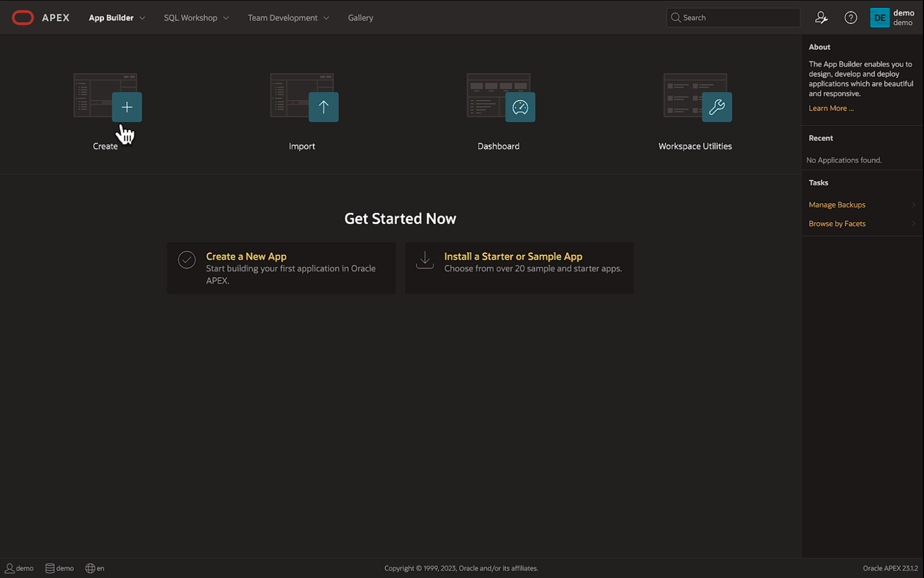Click the 'Choose from over 20 sample' description

click(x=533, y=268)
